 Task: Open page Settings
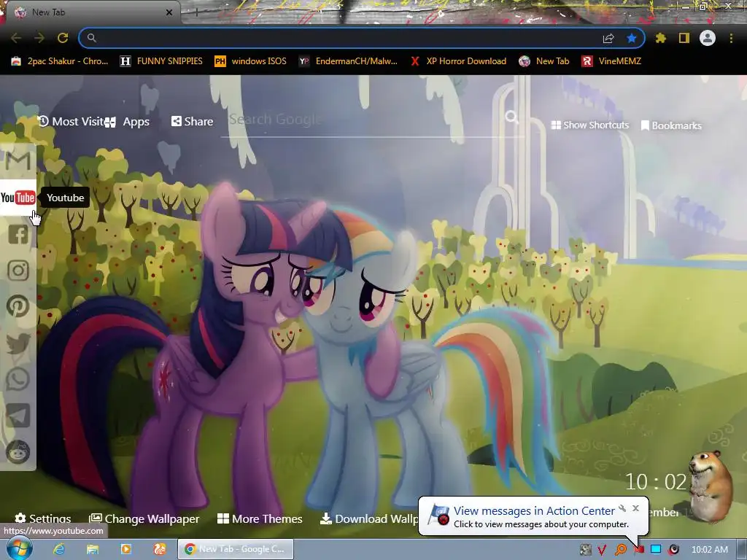43,518
